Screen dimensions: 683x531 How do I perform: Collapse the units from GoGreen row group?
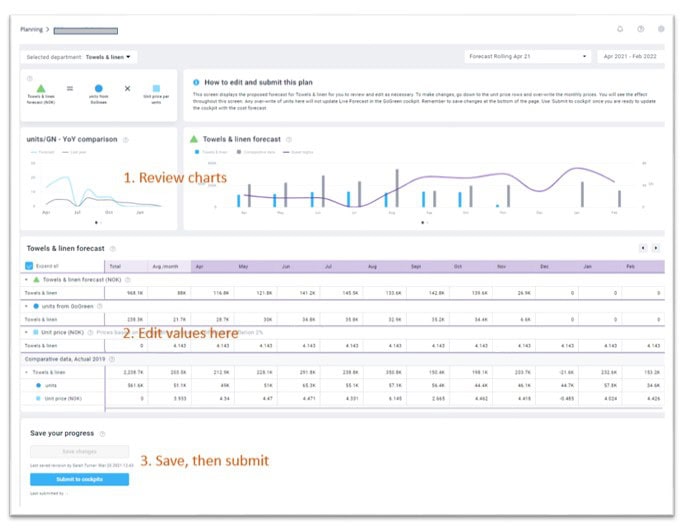pos(28,305)
